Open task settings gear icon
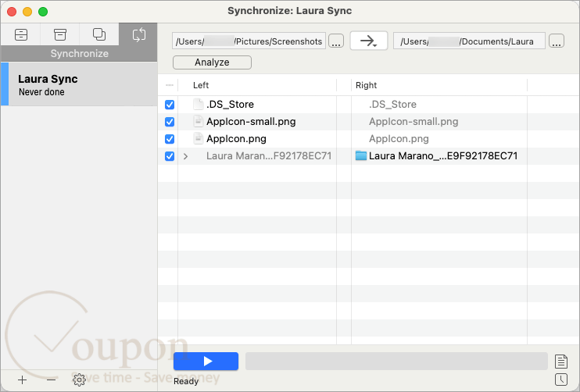This screenshot has height=392, width=580. coord(79,380)
